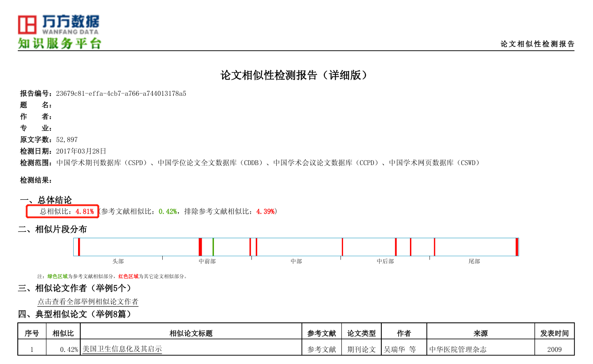
Task: Click the Wanfang Data logo
Action: click(x=58, y=25)
